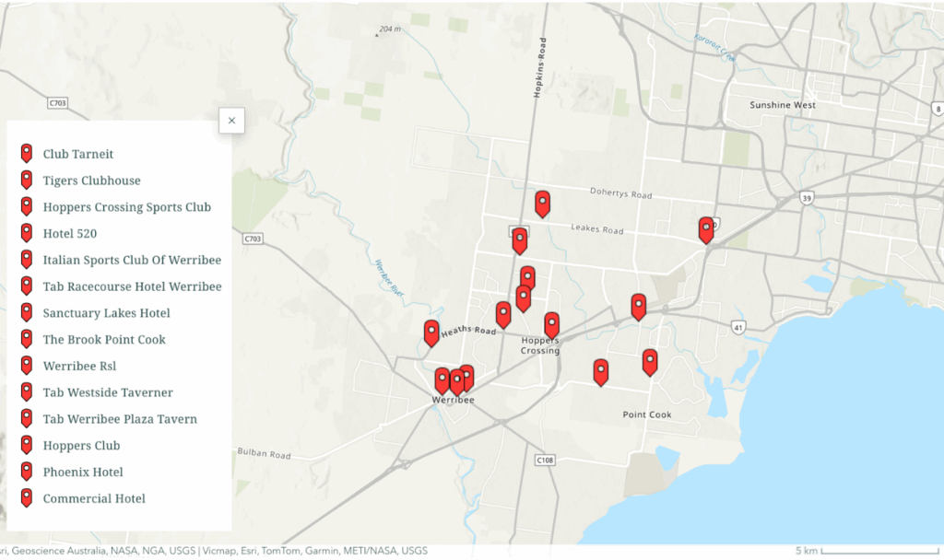Click leftmost map pin above Werribee label
Screen dimensions: 944x560
[x=442, y=380]
